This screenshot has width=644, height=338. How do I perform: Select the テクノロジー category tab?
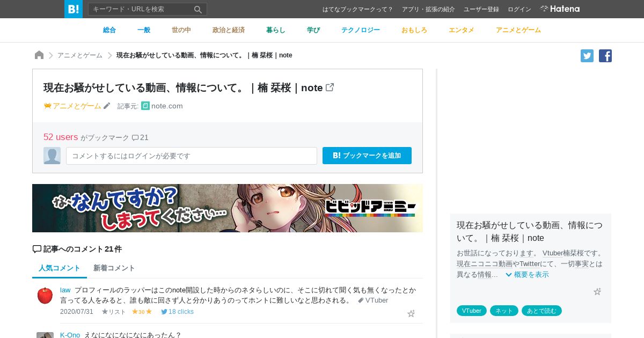[361, 30]
